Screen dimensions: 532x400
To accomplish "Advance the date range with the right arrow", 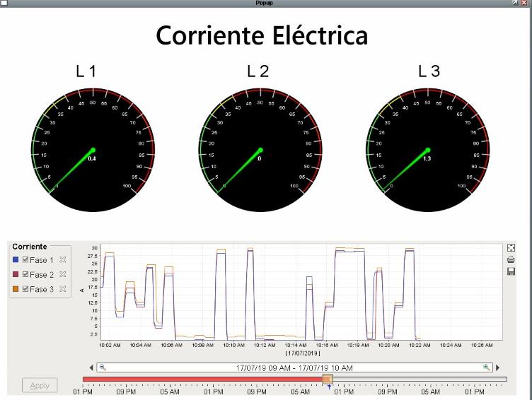I will point(497,368).
